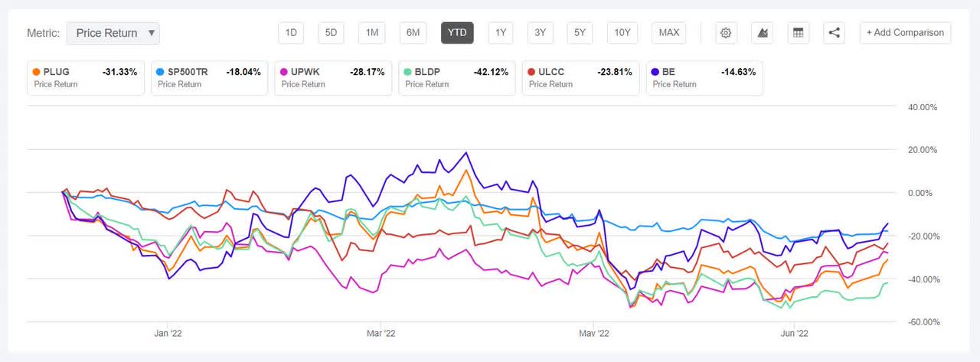The image size is (980, 362).
Task: Select the 1D time range
Action: [291, 33]
